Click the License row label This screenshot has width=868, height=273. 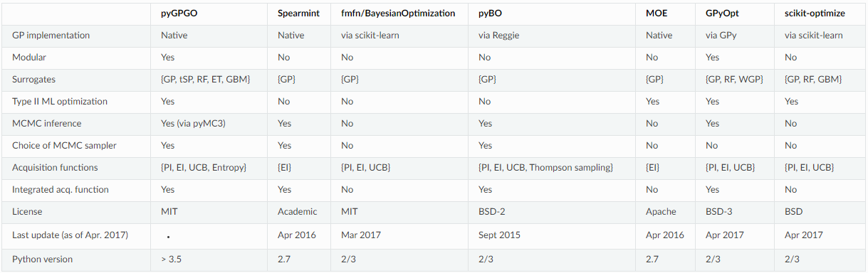27,212
